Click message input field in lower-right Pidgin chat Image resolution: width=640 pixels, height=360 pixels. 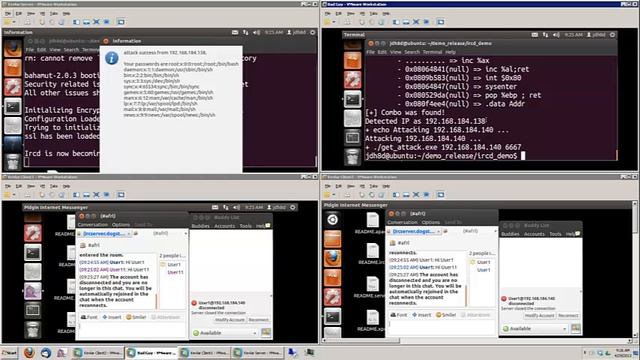[x=442, y=327]
